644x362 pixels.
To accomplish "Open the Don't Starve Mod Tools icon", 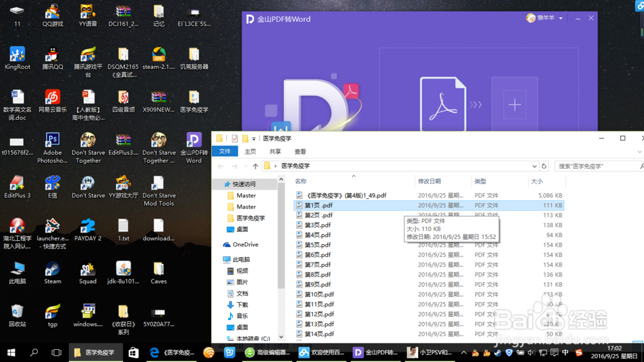I will (158, 191).
